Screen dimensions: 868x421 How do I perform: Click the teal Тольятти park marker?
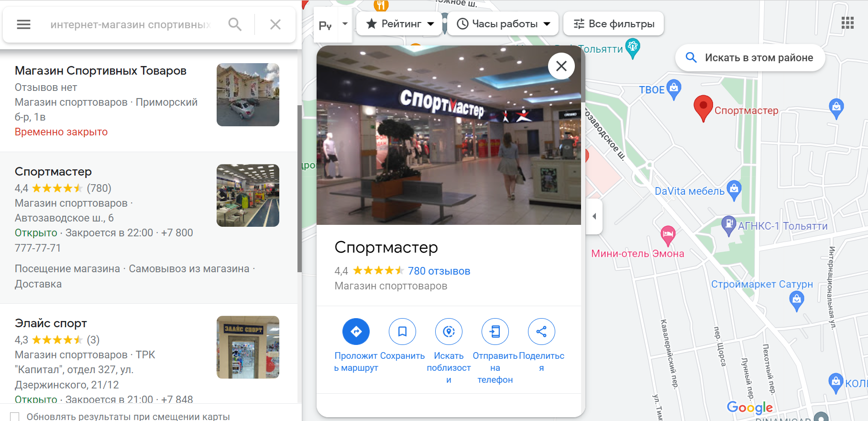click(633, 49)
